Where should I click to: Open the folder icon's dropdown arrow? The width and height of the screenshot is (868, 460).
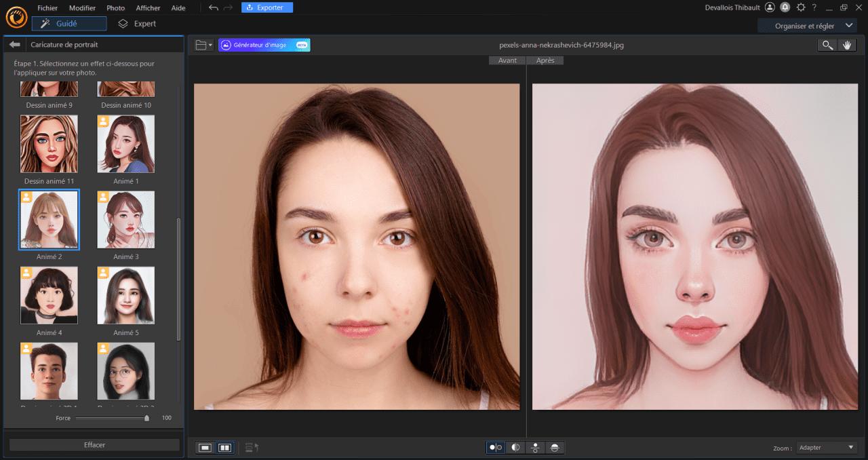coord(210,45)
